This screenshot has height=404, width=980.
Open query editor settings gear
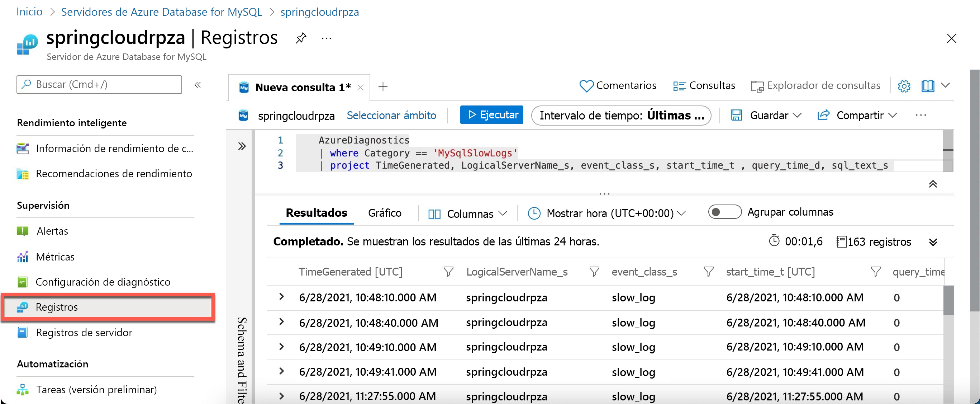(x=904, y=86)
